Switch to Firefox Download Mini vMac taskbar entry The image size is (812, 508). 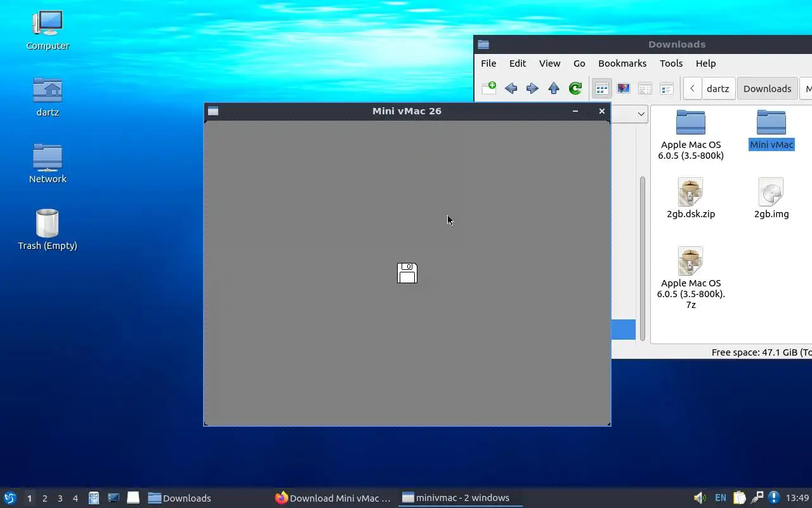coord(333,498)
